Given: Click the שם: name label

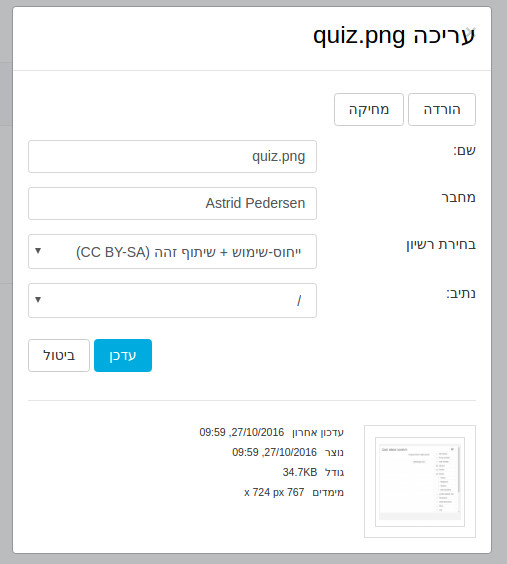Looking at the screenshot, I should pos(464,150).
